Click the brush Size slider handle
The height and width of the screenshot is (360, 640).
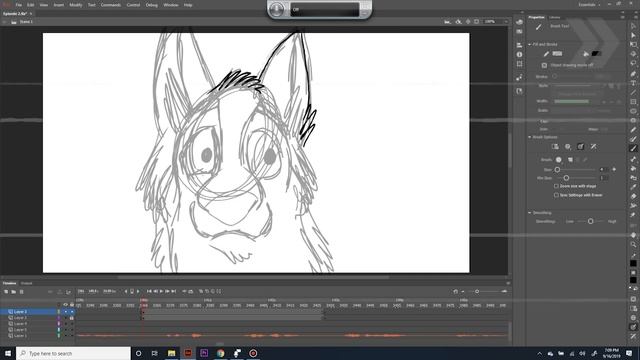pyautogui.click(x=557, y=169)
